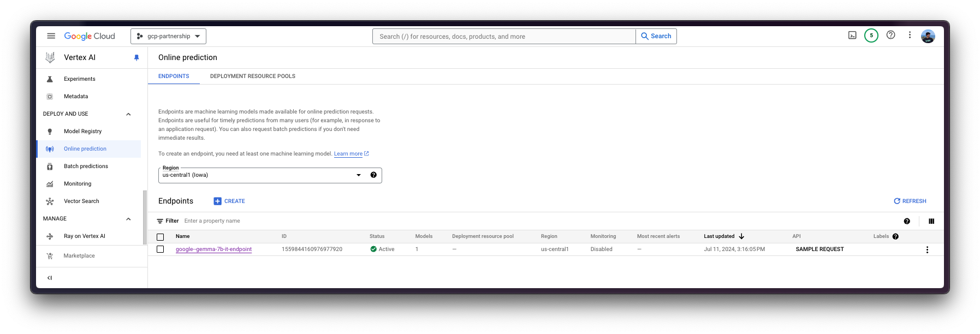Switch to DEPLOYMENT RESOURCE POOLS tab
Image resolution: width=980 pixels, height=334 pixels.
[253, 76]
